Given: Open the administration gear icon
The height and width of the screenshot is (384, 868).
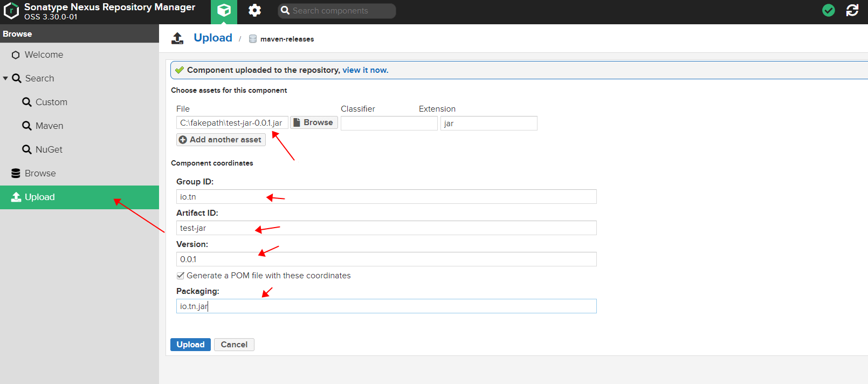Looking at the screenshot, I should coord(254,10).
